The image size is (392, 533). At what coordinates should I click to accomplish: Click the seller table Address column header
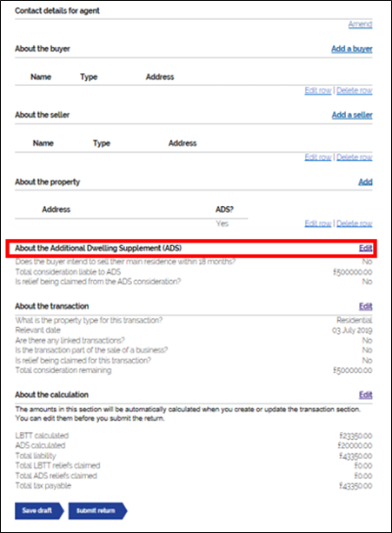click(x=183, y=143)
